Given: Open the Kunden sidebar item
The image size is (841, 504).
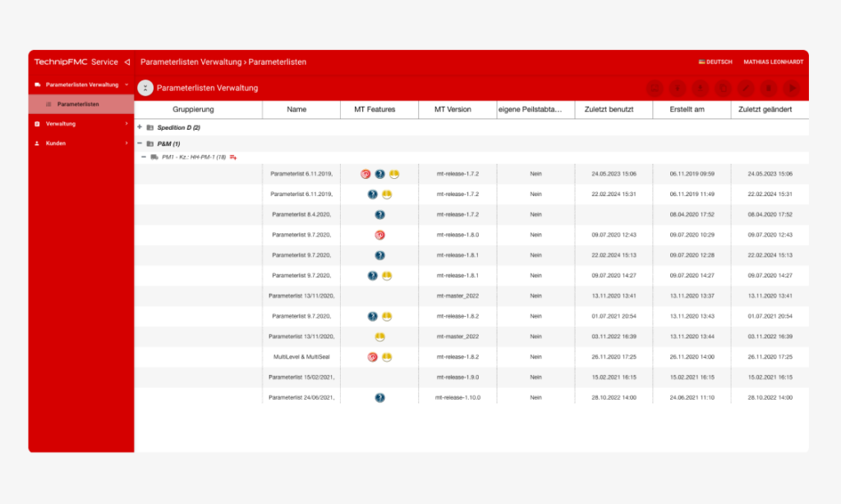Looking at the screenshot, I should (81, 143).
